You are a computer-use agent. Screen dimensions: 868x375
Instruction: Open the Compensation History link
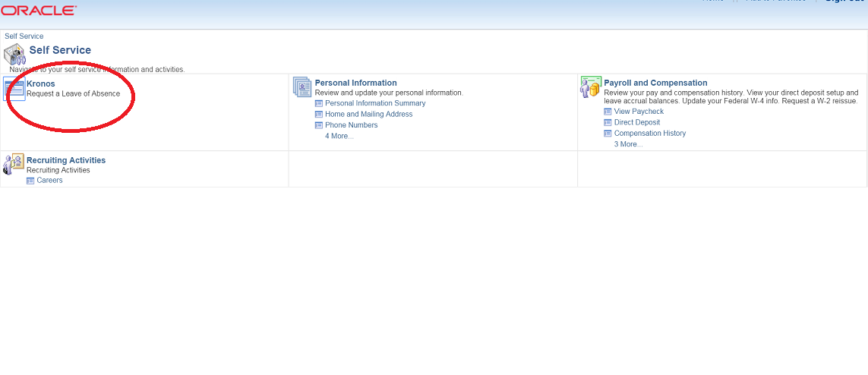click(x=650, y=134)
